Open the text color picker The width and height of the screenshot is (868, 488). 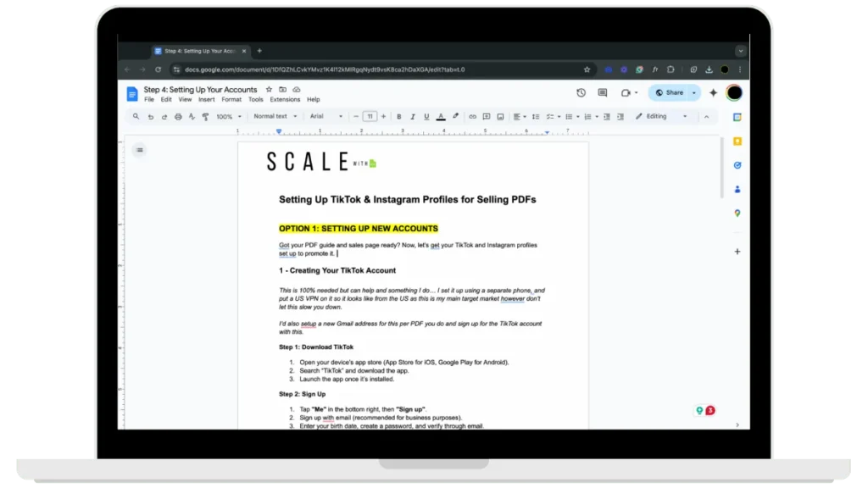click(441, 117)
